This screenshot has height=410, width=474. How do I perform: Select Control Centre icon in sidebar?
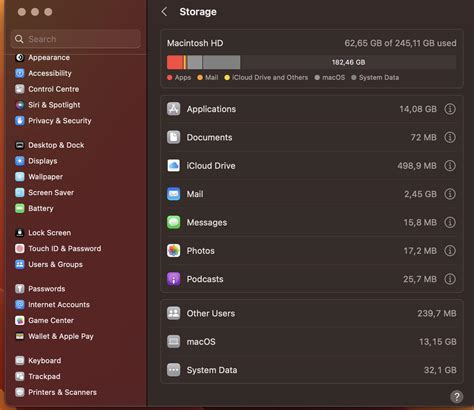(20, 89)
